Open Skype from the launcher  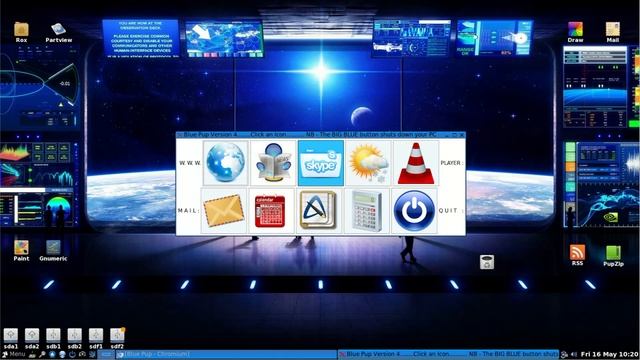pyautogui.click(x=321, y=163)
